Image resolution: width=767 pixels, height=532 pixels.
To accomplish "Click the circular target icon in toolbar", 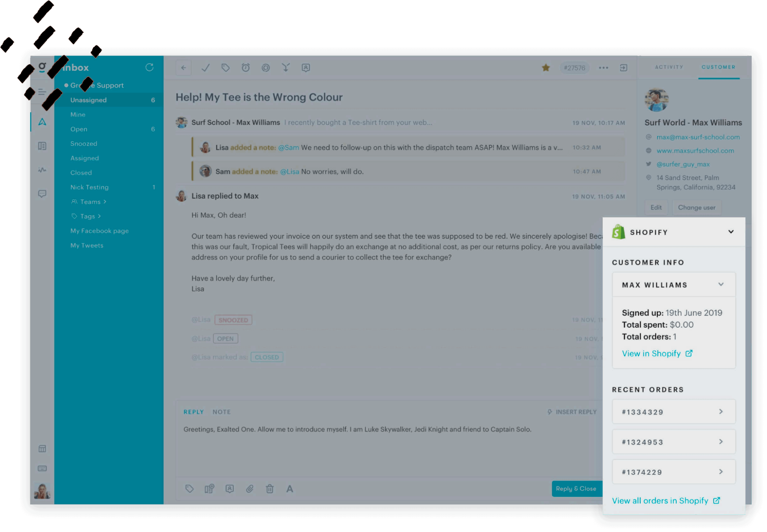I will [x=266, y=68].
